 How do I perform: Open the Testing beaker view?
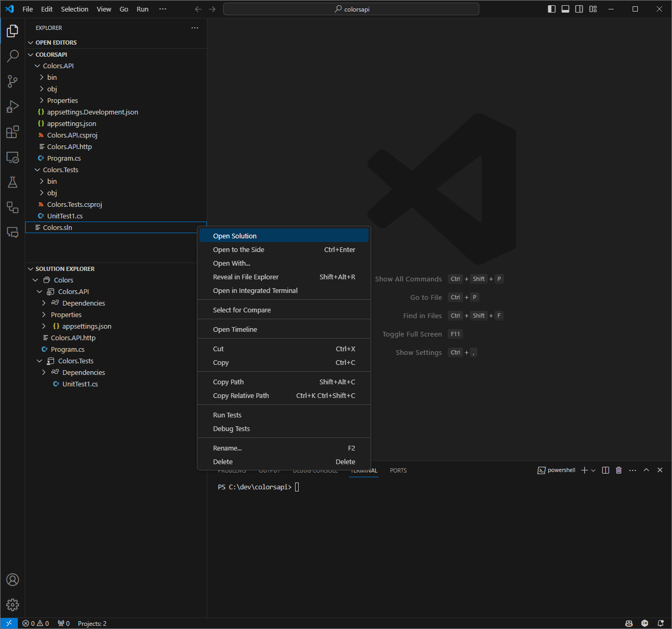coord(13,182)
